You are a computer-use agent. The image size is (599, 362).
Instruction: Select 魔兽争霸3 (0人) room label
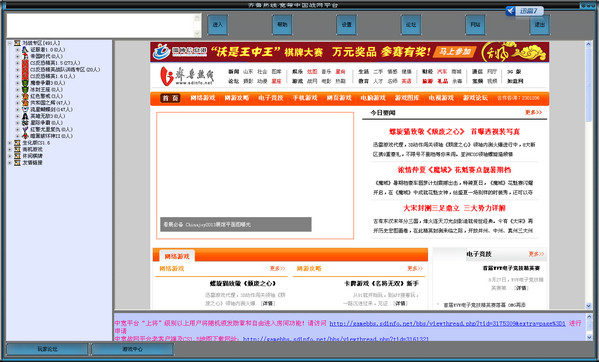48,83
